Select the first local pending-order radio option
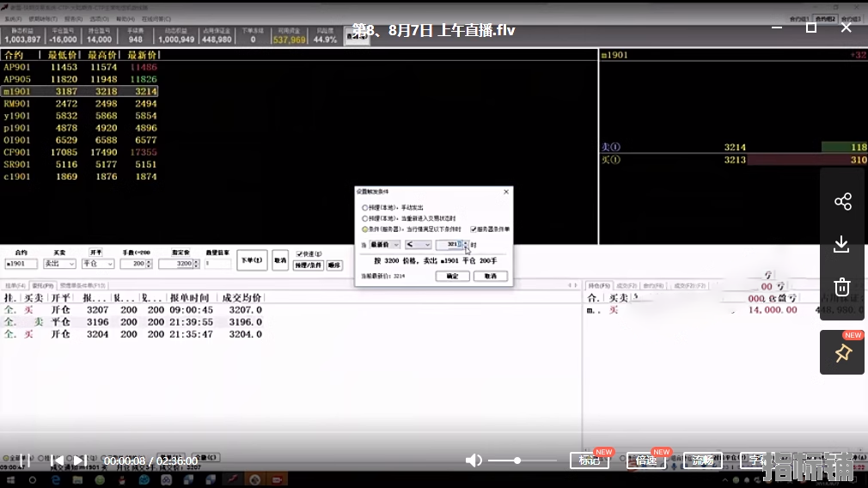This screenshot has height=488, width=868. point(364,207)
